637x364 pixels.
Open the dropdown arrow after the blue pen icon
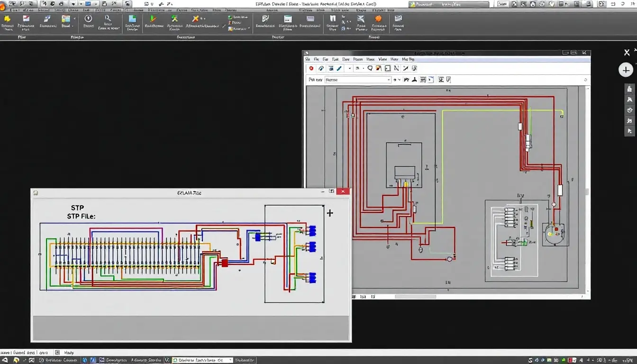pyautogui.click(x=350, y=68)
